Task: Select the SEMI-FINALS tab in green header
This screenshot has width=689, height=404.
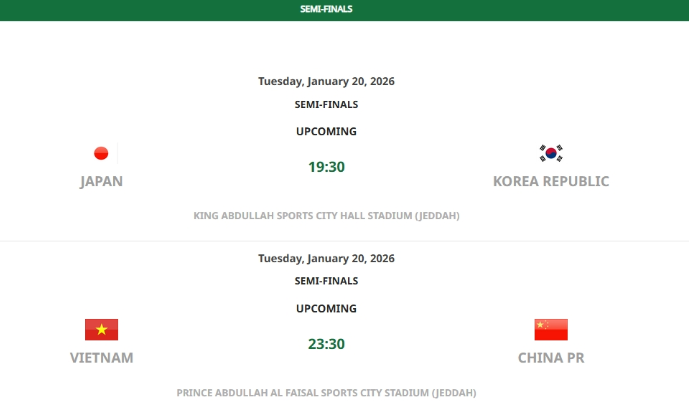Action: coord(326,9)
